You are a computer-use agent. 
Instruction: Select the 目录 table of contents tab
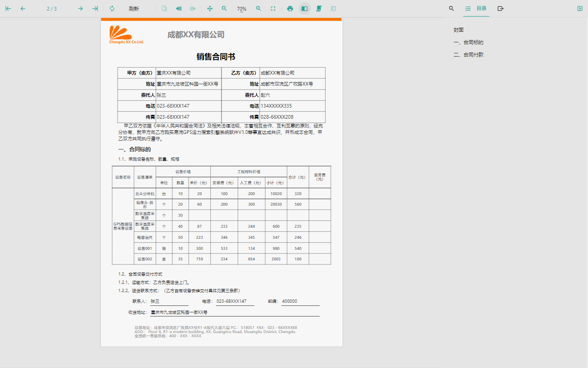476,9
